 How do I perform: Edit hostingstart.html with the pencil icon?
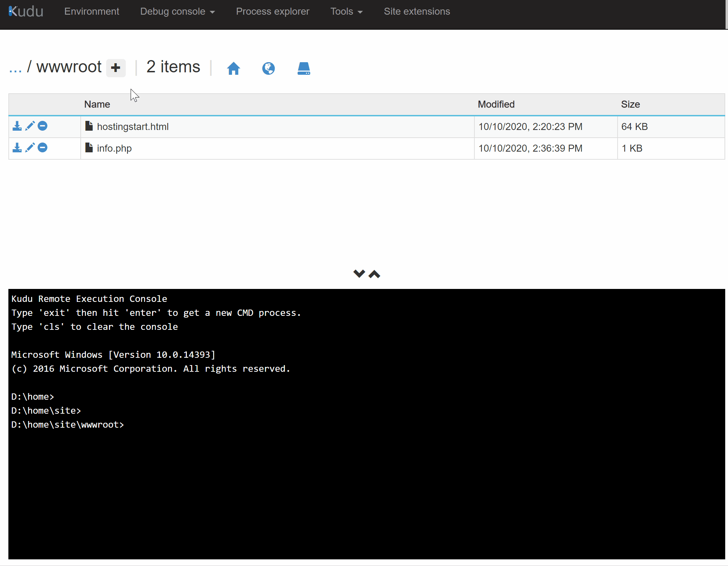[30, 126]
